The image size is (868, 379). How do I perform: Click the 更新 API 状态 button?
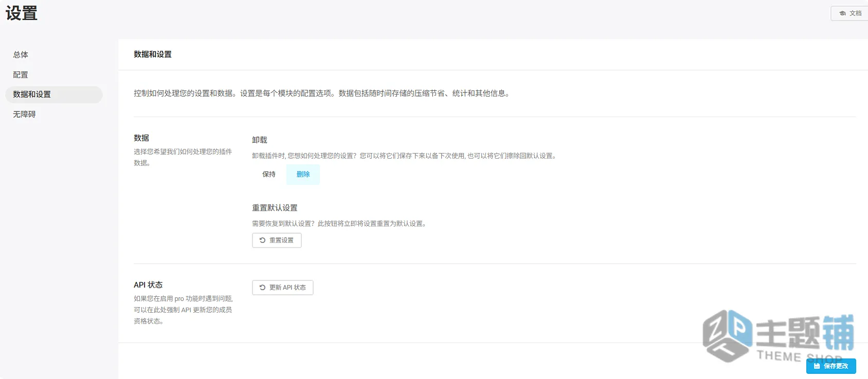click(282, 288)
